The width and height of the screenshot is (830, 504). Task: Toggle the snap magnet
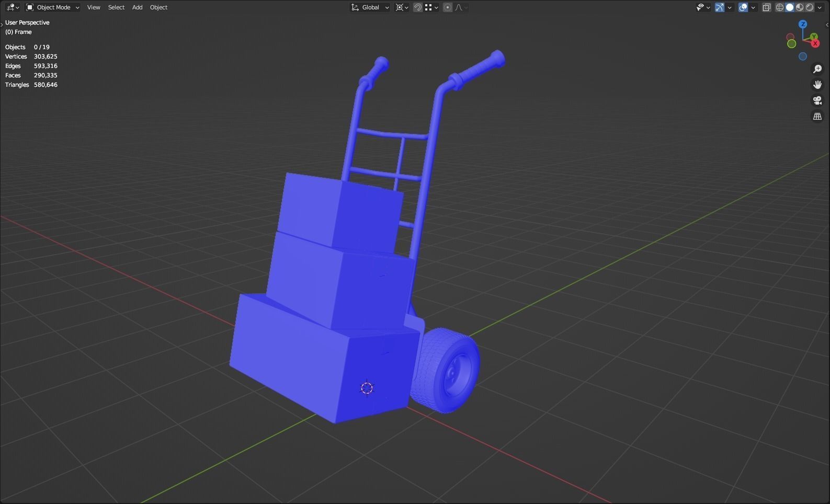click(418, 7)
